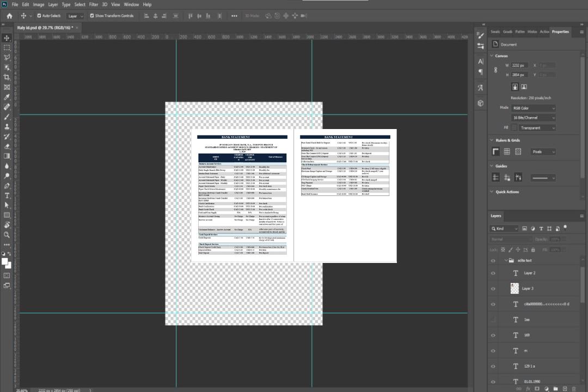Screen dimensions: 588x392
Task: Click the create new layer icon
Action: click(x=565, y=389)
